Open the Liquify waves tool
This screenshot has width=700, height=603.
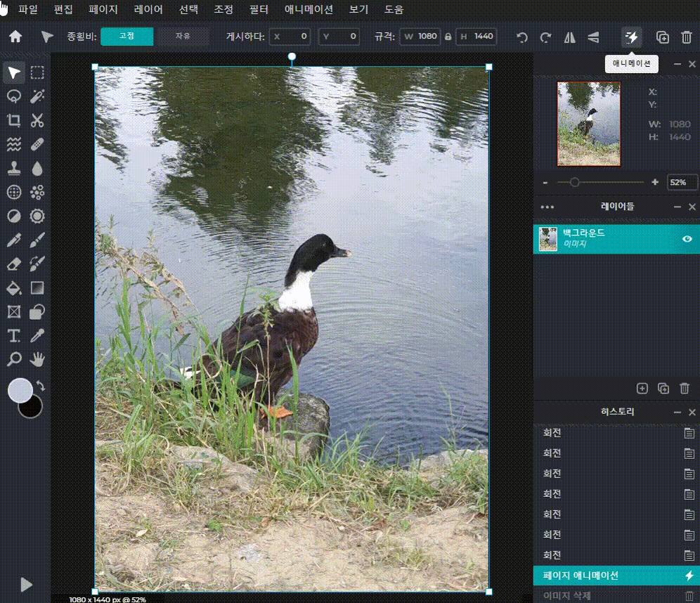(x=14, y=144)
